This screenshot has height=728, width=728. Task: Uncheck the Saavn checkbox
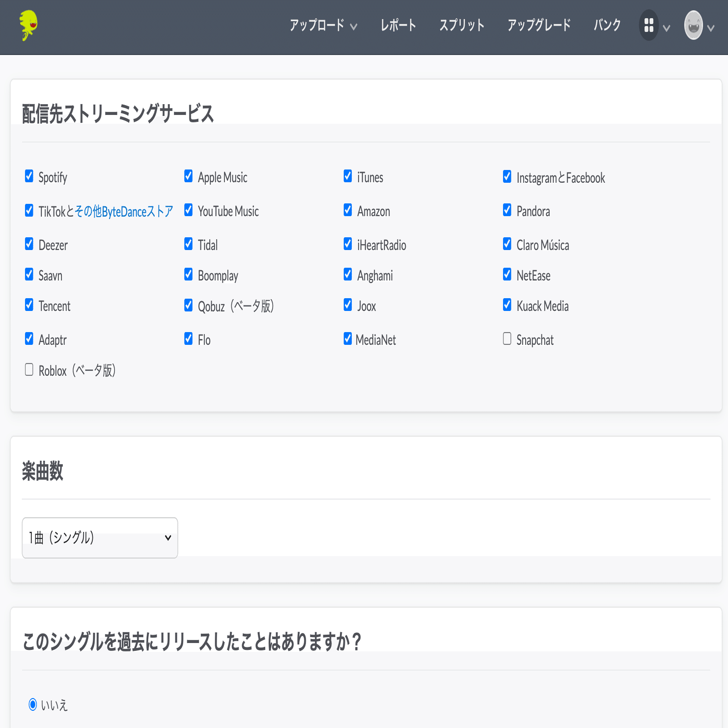(29, 274)
